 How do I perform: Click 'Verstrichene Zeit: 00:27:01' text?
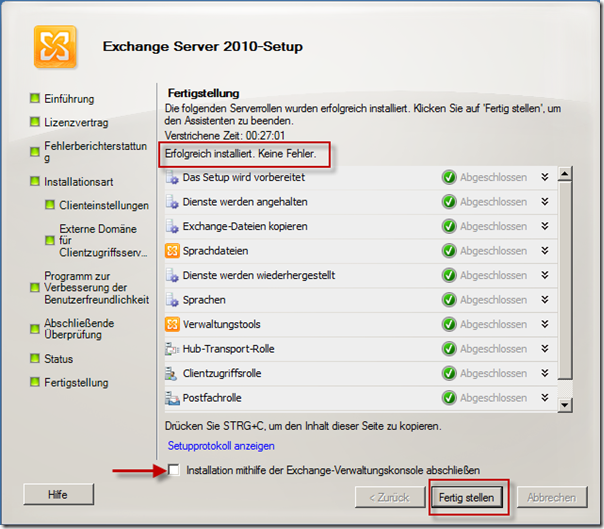click(x=225, y=136)
